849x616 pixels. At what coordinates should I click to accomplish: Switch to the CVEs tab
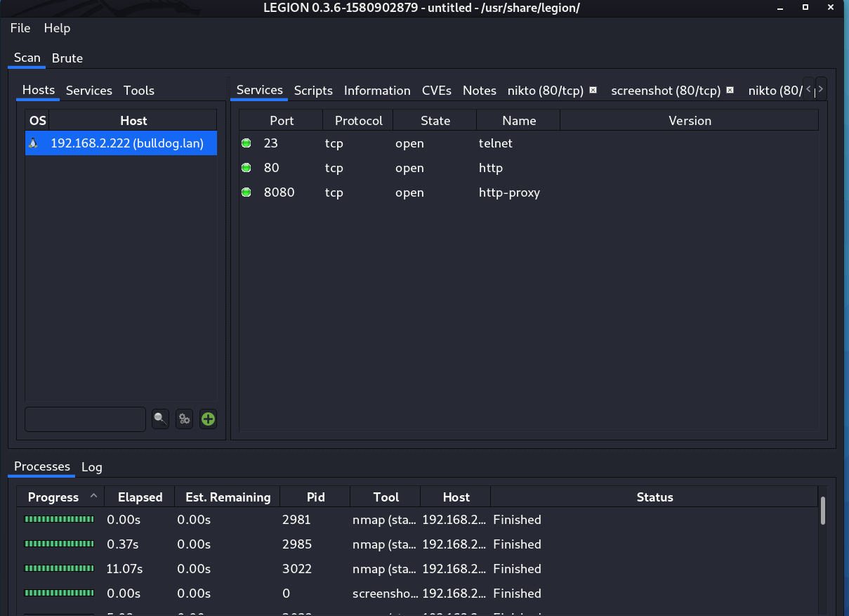(436, 91)
